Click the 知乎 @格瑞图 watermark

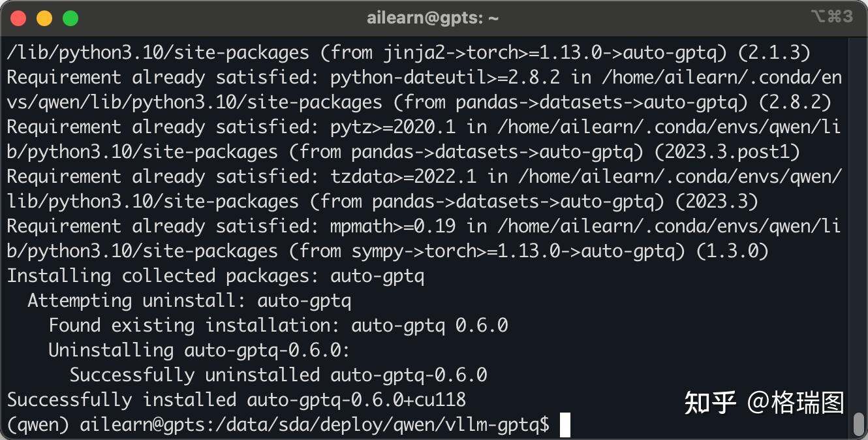pos(764,403)
